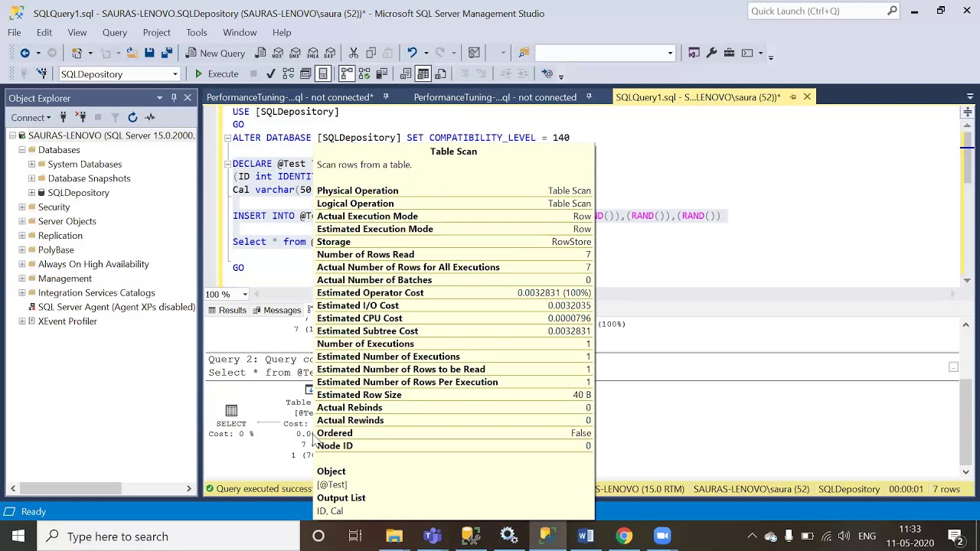Image resolution: width=980 pixels, height=551 pixels.
Task: Open the SQLDepository database dropdown
Action: point(175,74)
